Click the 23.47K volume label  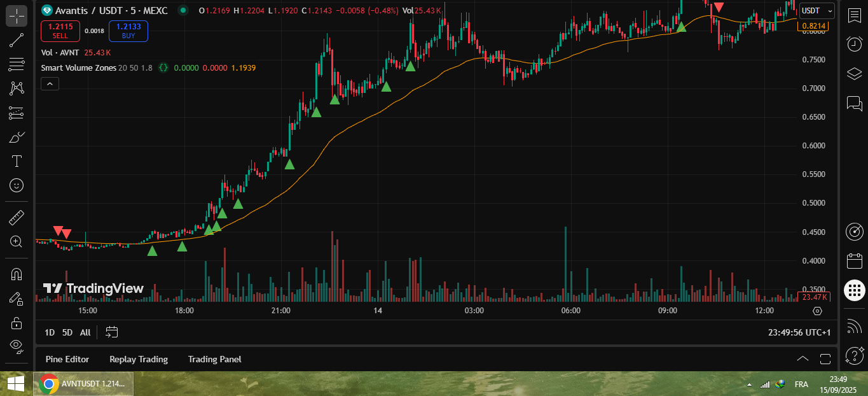pos(814,297)
